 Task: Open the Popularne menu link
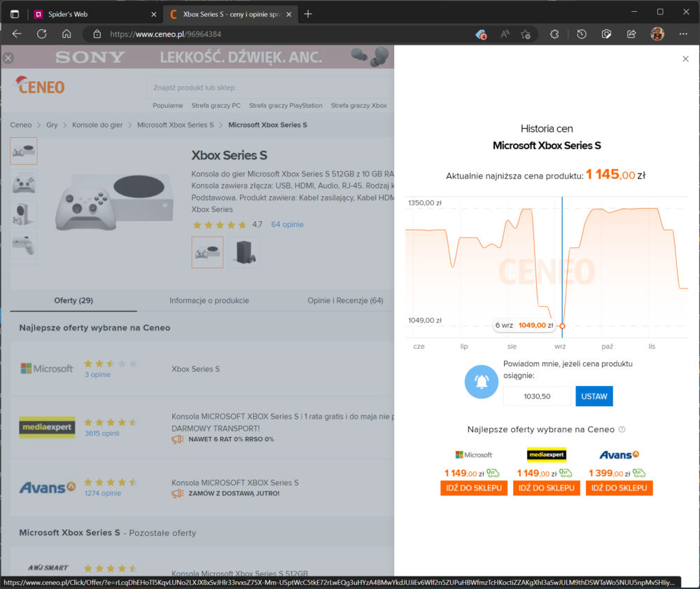pos(168,106)
